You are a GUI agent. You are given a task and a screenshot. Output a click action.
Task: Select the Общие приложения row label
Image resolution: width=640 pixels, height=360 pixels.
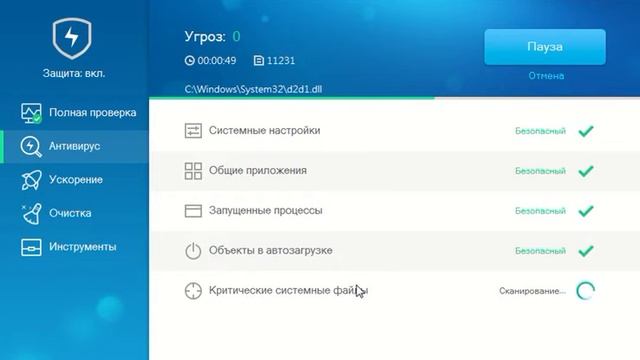(258, 171)
